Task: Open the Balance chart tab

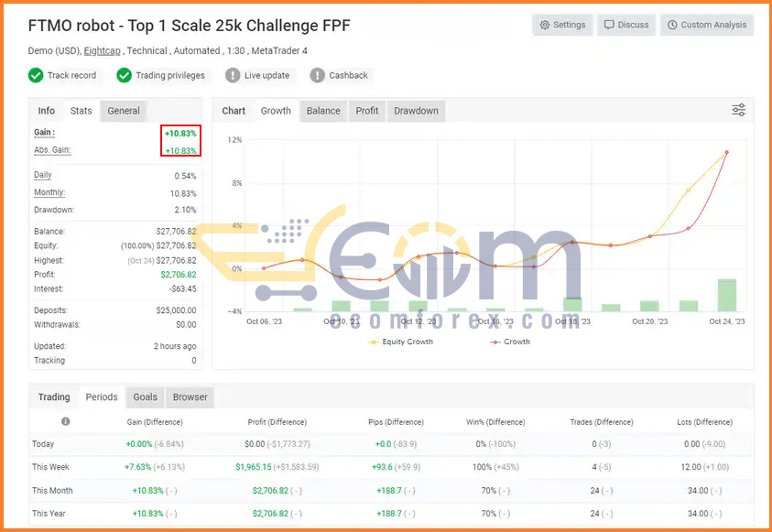Action: (x=323, y=111)
